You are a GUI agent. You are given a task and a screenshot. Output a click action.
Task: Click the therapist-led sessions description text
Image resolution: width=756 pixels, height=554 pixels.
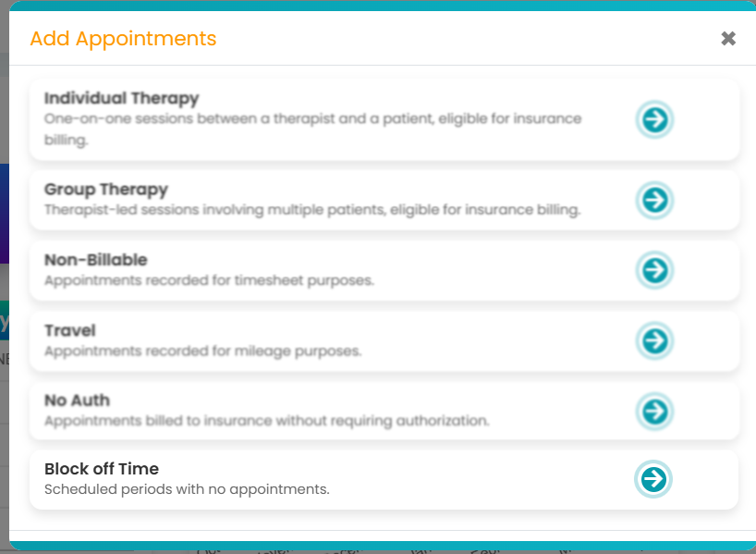pos(312,210)
